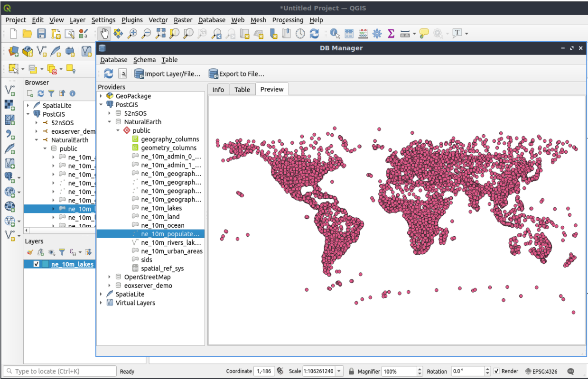Click the Coordinate value field
The width and height of the screenshot is (588, 379).
(264, 371)
